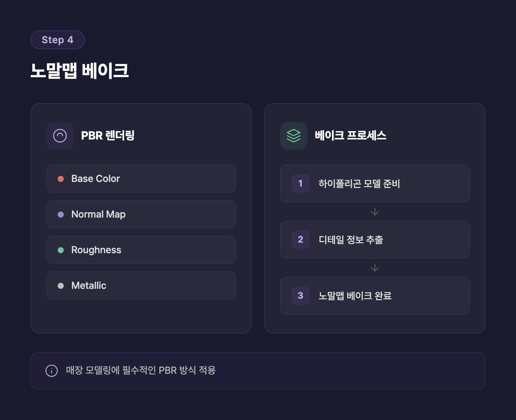The width and height of the screenshot is (516, 420).
Task: Click the down arrow below step 1
Action: [x=375, y=212]
